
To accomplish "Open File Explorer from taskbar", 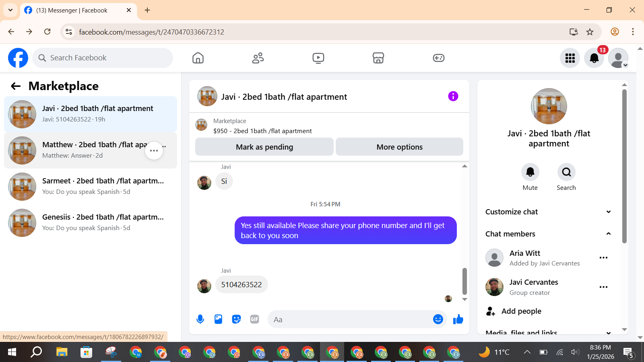I will point(62,352).
